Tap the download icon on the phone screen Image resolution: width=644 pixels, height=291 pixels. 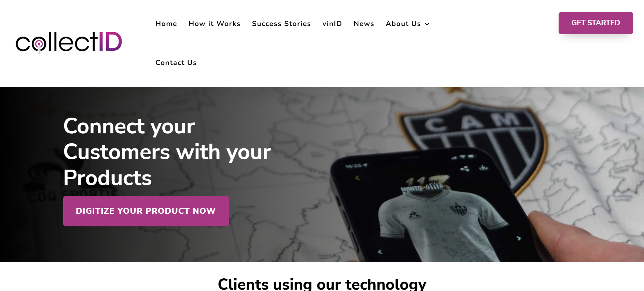pyautogui.click(x=483, y=167)
